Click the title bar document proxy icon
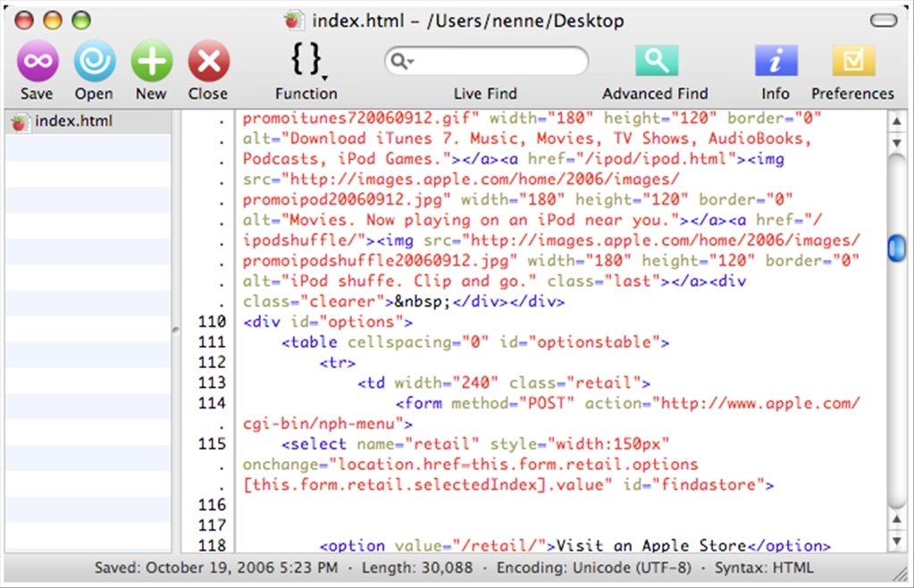 [294, 21]
